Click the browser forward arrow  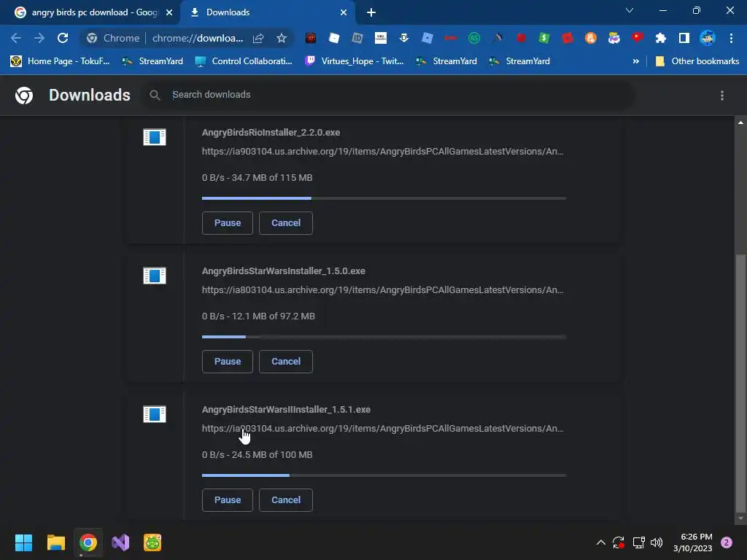pyautogui.click(x=39, y=38)
